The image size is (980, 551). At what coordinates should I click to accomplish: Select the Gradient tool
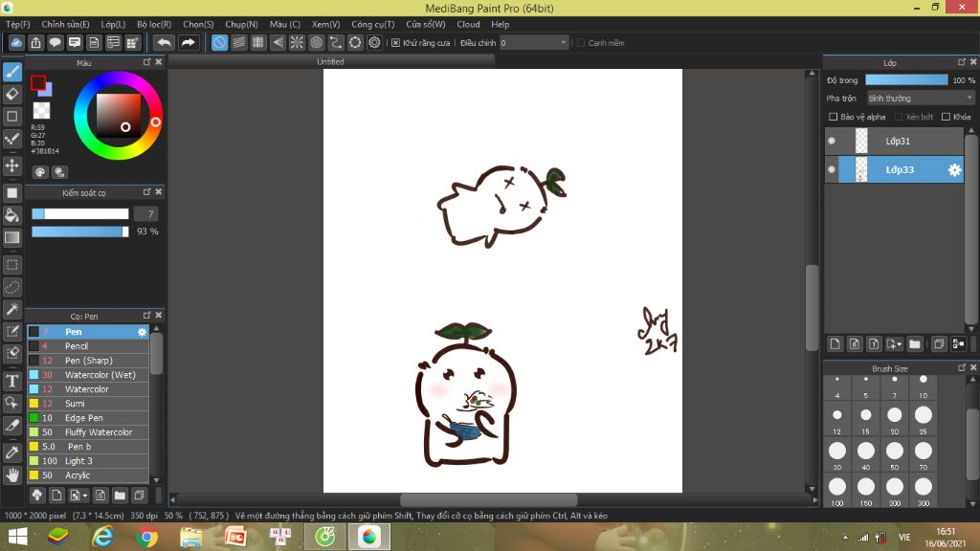point(11,237)
